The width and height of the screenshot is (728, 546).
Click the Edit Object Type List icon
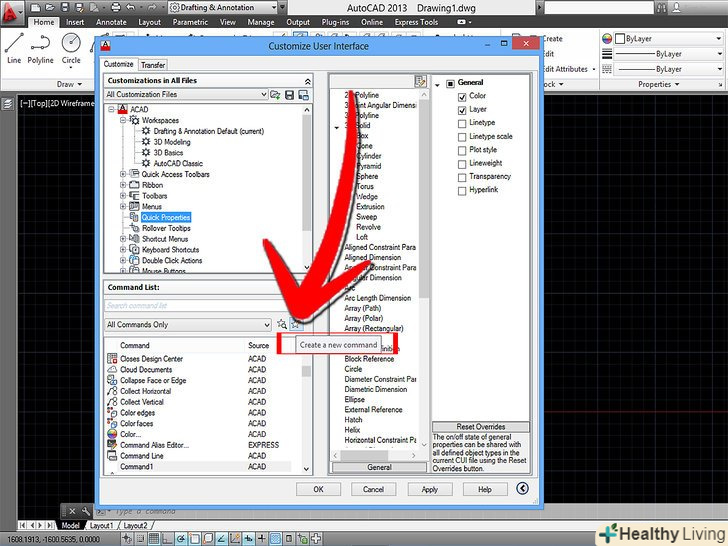pyautogui.click(x=421, y=82)
